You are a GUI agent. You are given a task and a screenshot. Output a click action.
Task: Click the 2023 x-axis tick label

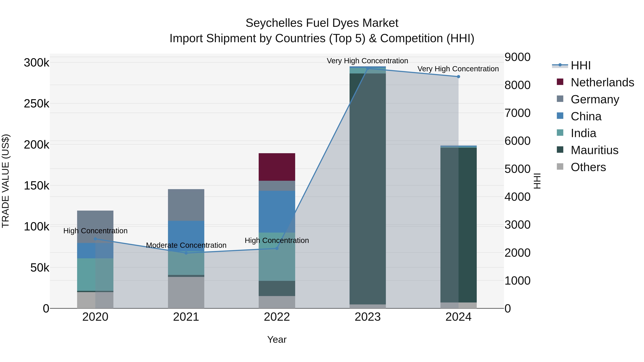coord(368,317)
